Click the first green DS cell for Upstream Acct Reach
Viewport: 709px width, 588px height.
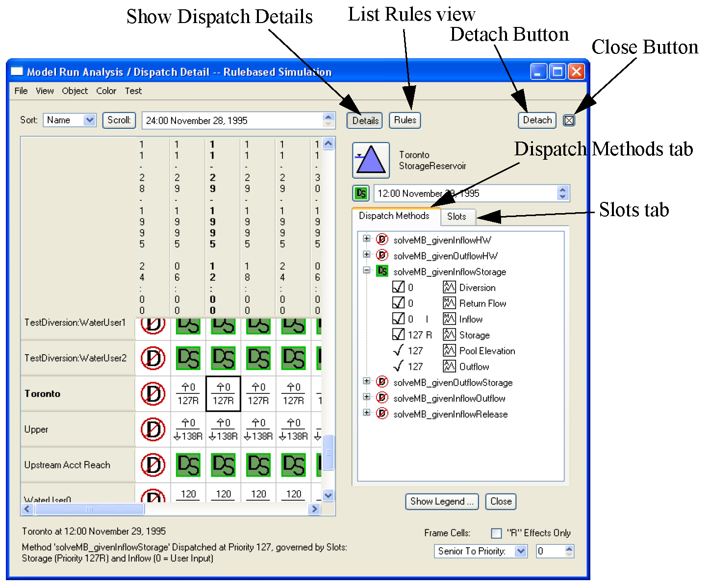coord(188,465)
